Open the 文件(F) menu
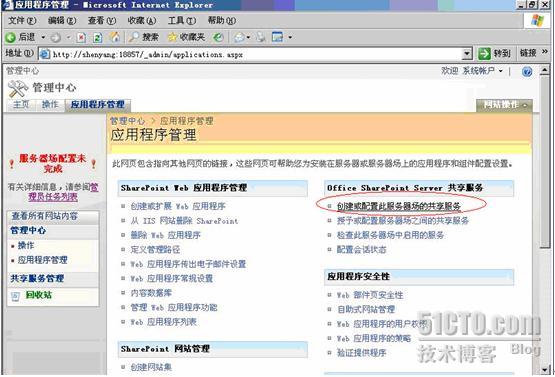This screenshot has width=555, height=377. tap(22, 21)
